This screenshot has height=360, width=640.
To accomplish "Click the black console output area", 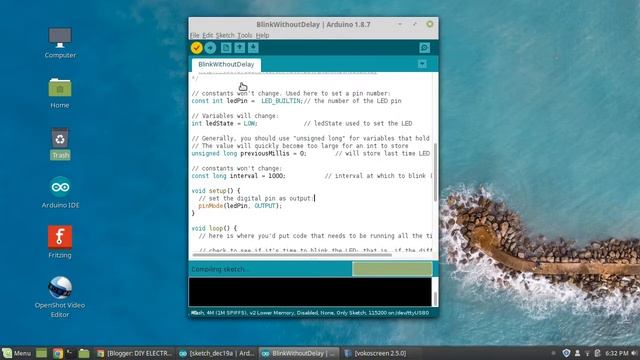I will [x=310, y=292].
